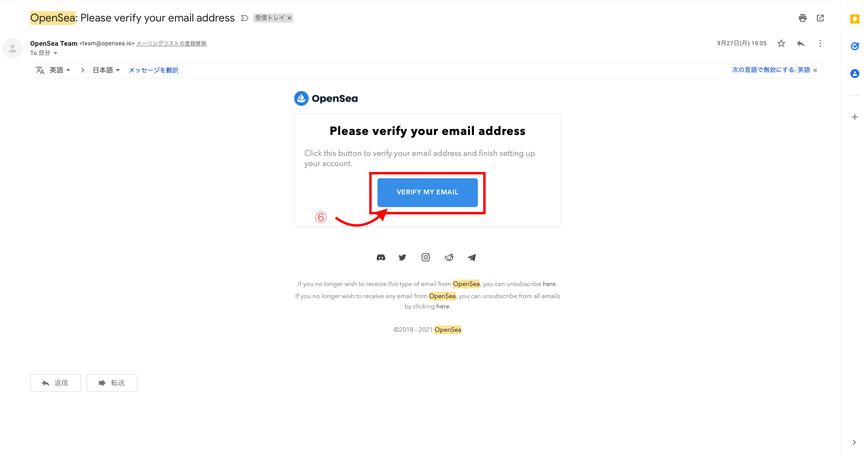
Task: Open target language 日本語 dropdown
Action: (x=106, y=70)
